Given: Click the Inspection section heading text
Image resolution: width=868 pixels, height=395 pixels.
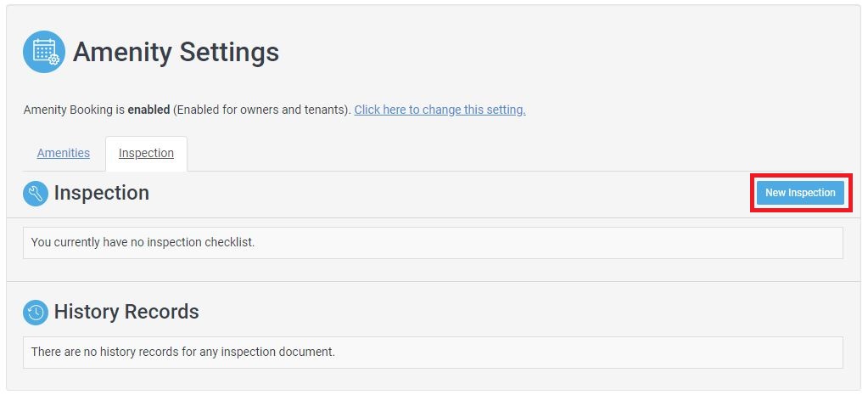Looking at the screenshot, I should pos(102,193).
